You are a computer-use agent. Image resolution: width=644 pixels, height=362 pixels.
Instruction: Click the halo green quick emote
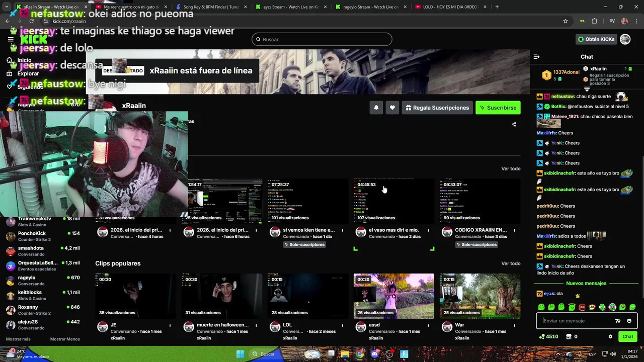(x=572, y=307)
